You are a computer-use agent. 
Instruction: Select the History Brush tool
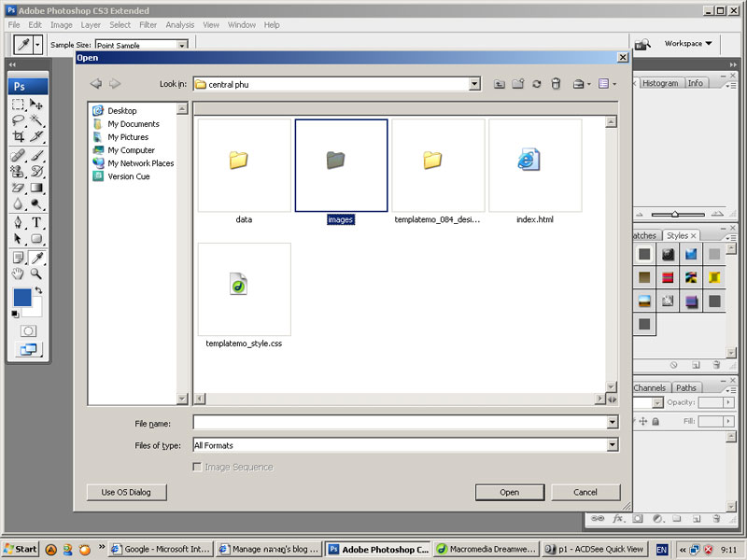coord(36,172)
